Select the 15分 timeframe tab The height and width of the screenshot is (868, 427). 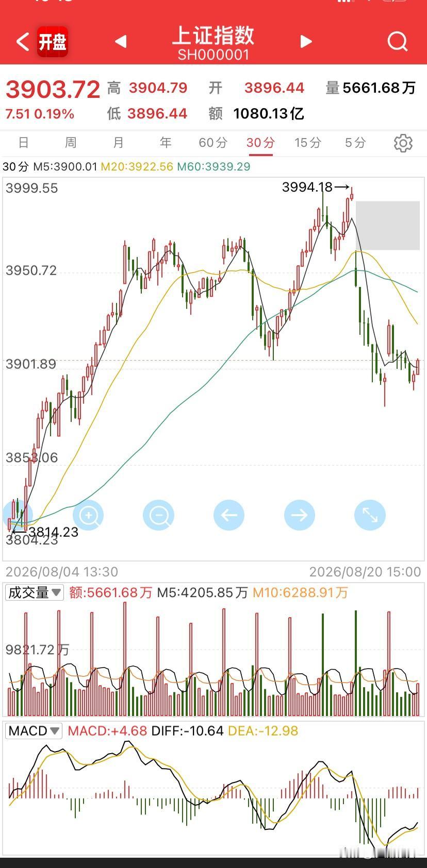(x=308, y=143)
